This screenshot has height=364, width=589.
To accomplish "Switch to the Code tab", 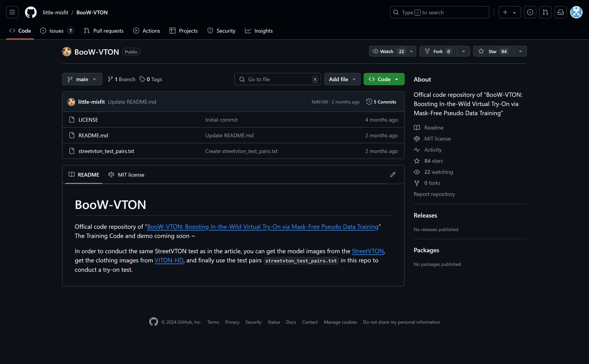I will [20, 31].
